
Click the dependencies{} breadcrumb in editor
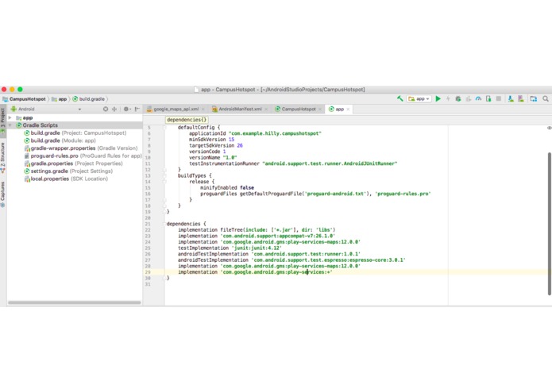187,120
